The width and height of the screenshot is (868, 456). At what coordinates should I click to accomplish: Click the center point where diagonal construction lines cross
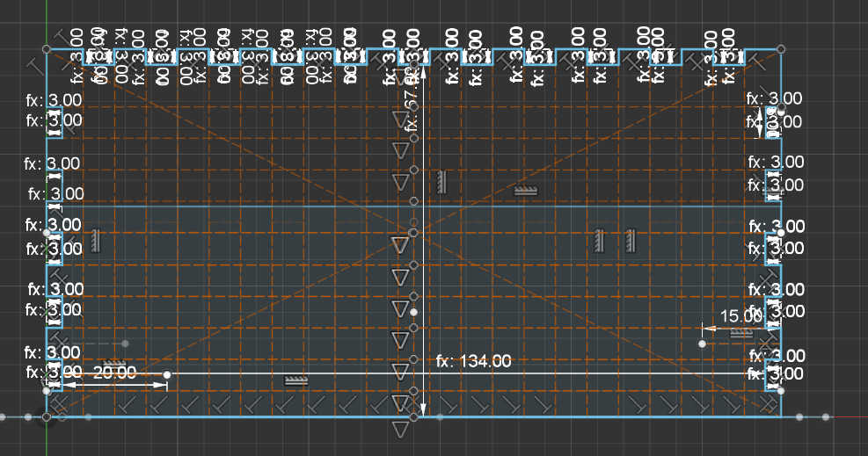414,232
